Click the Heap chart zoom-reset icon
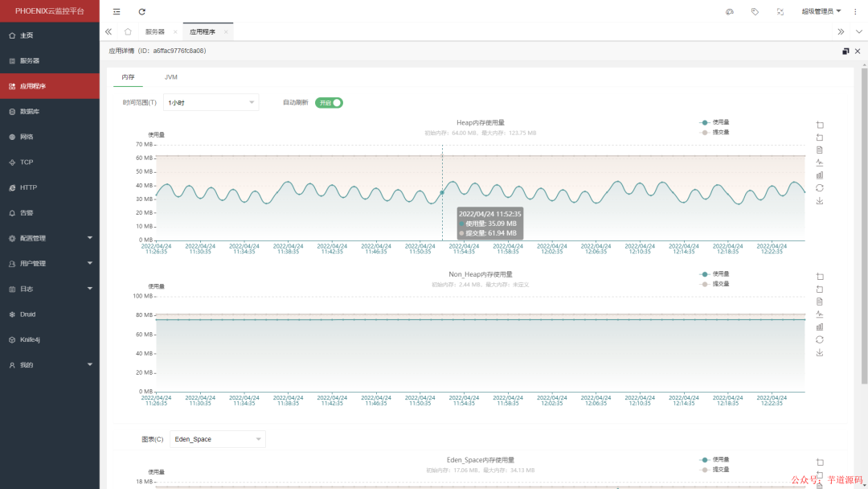The image size is (868, 489). pyautogui.click(x=820, y=138)
